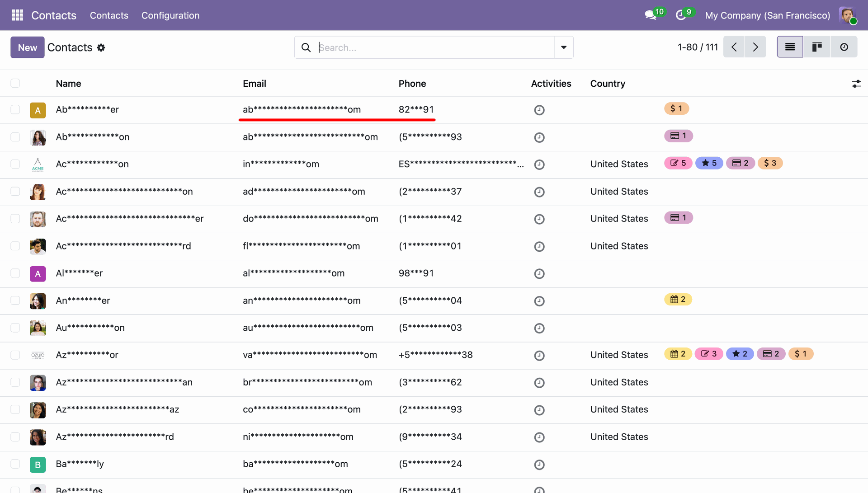The height and width of the screenshot is (493, 868).
Task: Switch to list view
Action: [790, 47]
